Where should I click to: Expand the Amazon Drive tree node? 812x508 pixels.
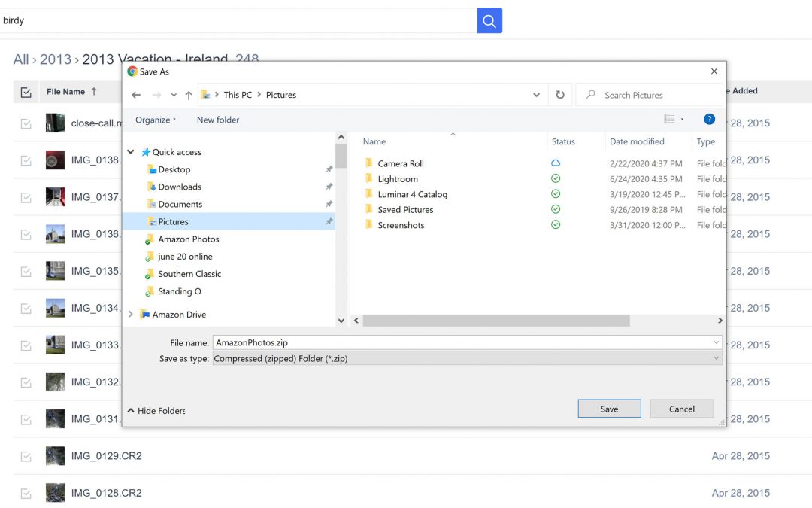pyautogui.click(x=131, y=315)
